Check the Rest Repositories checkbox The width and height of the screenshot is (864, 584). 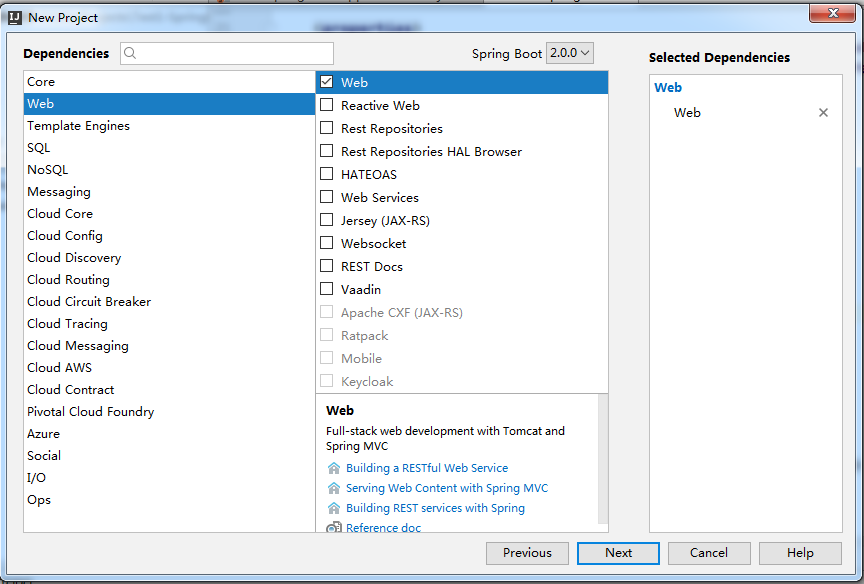tap(327, 128)
